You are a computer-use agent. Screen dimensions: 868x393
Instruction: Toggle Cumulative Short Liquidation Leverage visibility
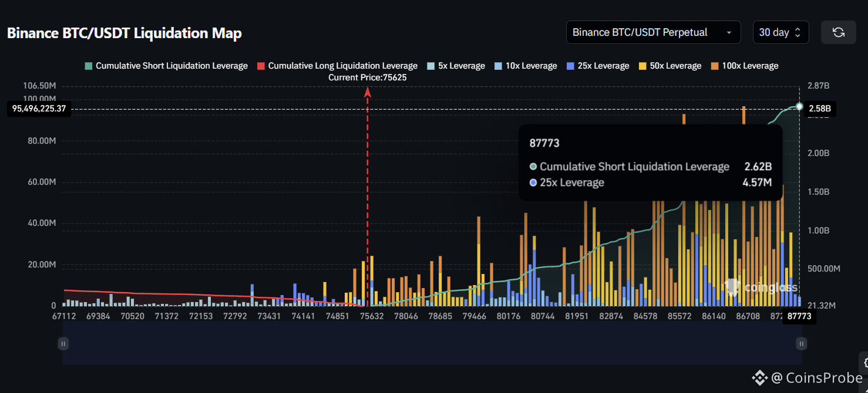point(166,65)
